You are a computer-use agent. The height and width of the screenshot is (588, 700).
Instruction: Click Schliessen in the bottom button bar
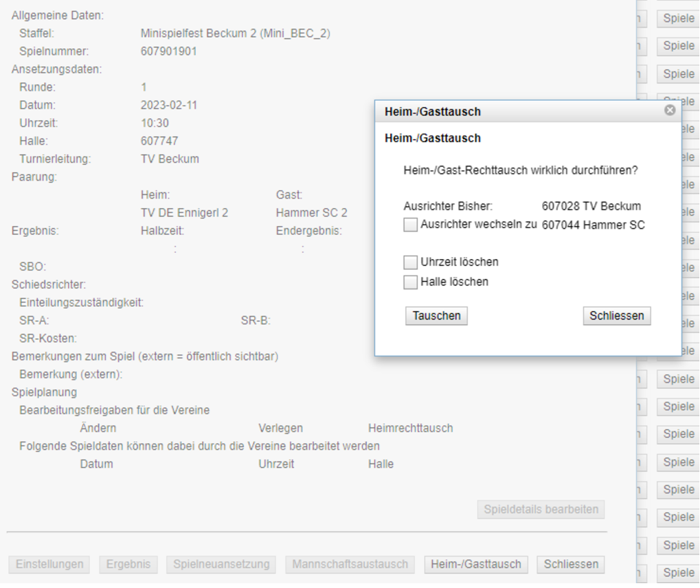tap(570, 565)
